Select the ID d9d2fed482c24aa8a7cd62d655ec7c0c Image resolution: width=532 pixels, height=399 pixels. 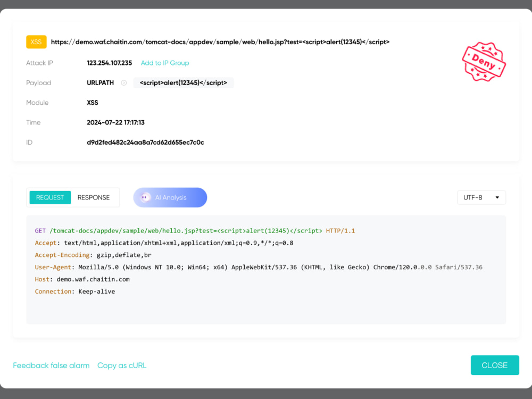(x=145, y=142)
